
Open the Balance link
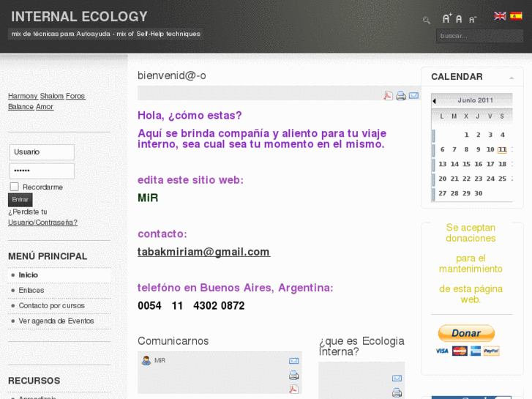pyautogui.click(x=20, y=107)
